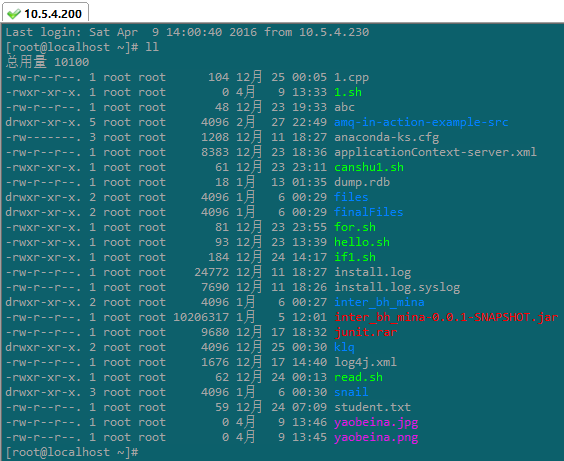Click the login source IP 10.5.4.230
The width and height of the screenshot is (564, 461).
334,32
